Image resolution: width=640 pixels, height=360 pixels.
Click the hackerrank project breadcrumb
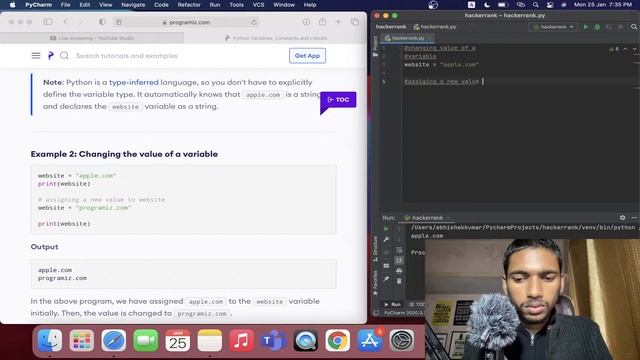click(391, 27)
